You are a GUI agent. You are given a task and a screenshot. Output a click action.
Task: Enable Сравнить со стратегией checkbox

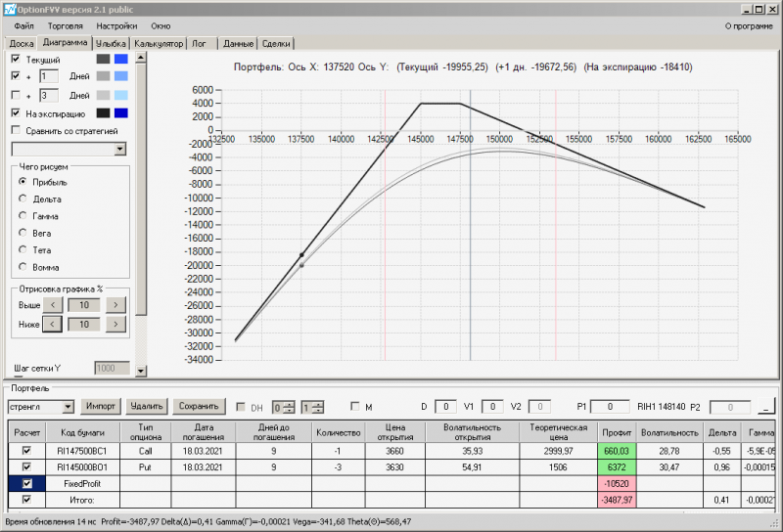point(16,130)
